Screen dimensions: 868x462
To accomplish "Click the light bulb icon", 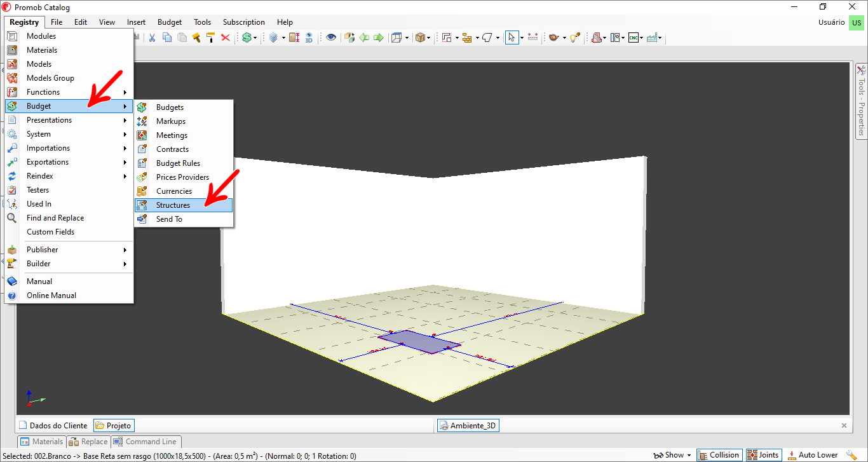I will [574, 37].
